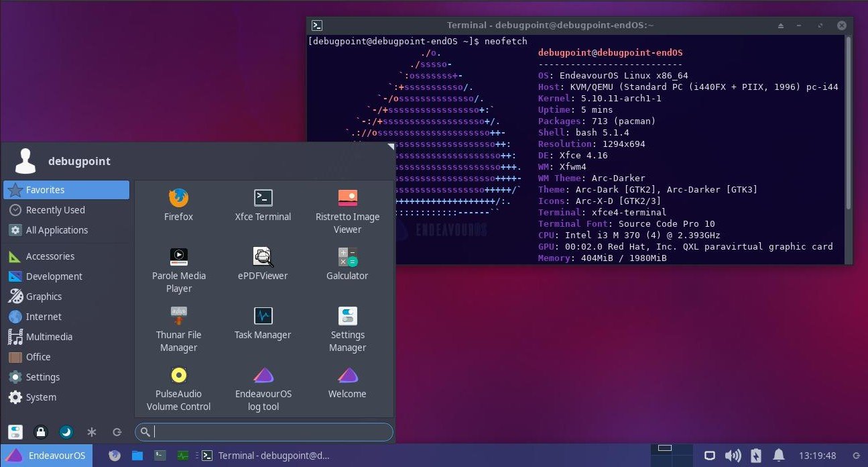Screen dimensions: 868x467
Task: Click the web browser launcher on the taskbar
Action: [115, 455]
